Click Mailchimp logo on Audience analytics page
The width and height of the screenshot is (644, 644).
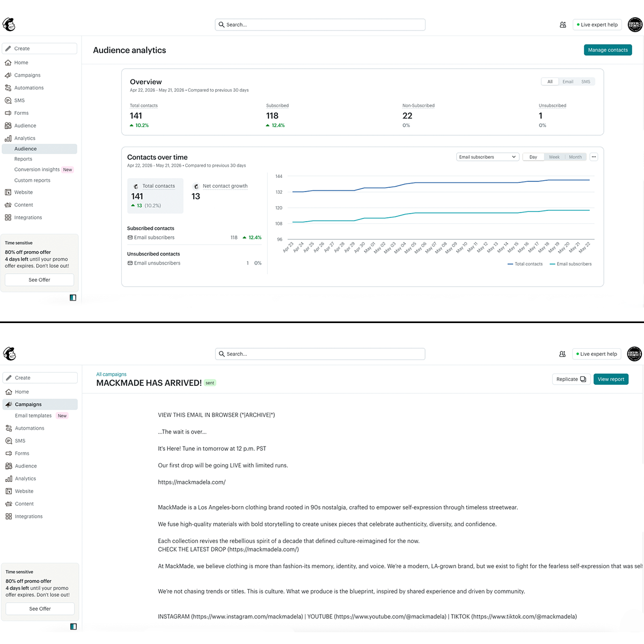pyautogui.click(x=9, y=25)
